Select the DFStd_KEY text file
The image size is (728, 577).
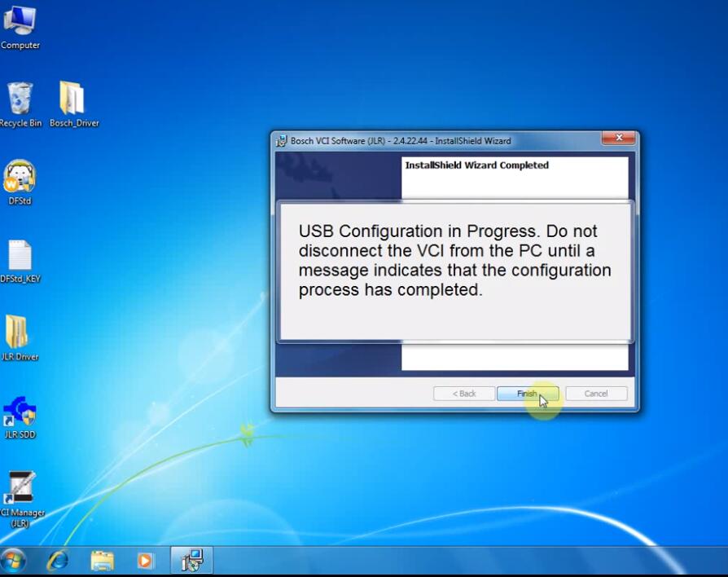[20, 261]
